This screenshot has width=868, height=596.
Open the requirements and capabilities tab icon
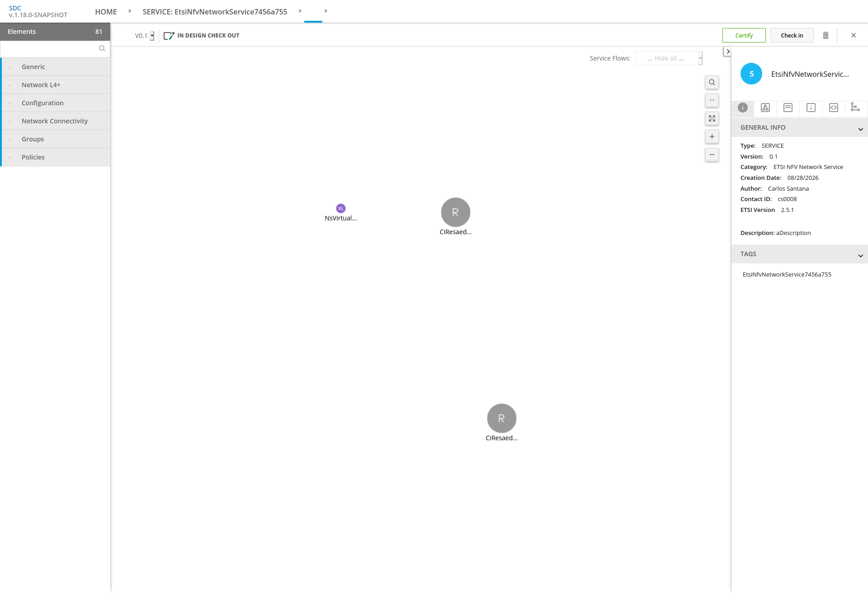click(855, 107)
